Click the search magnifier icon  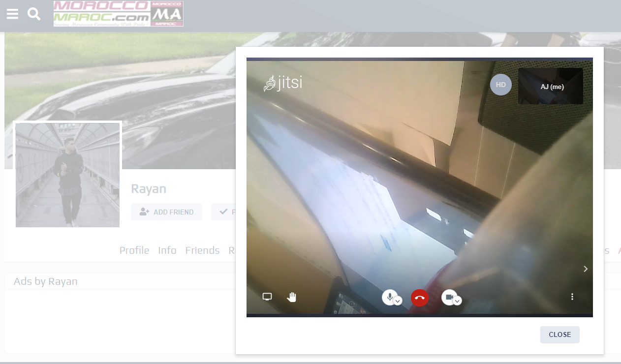point(34,14)
